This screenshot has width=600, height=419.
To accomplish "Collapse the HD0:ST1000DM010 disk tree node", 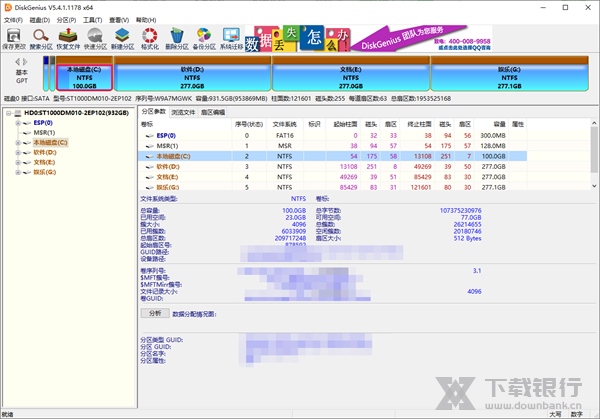I will [7, 113].
